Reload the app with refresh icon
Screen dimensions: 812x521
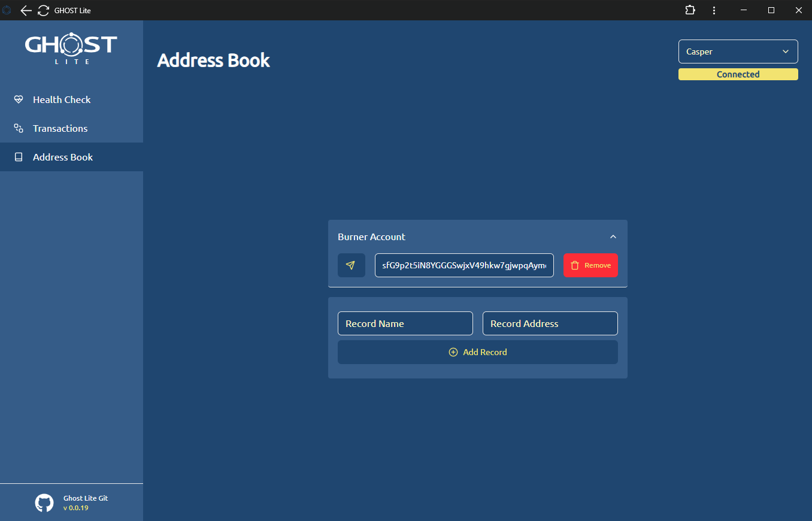(43, 10)
